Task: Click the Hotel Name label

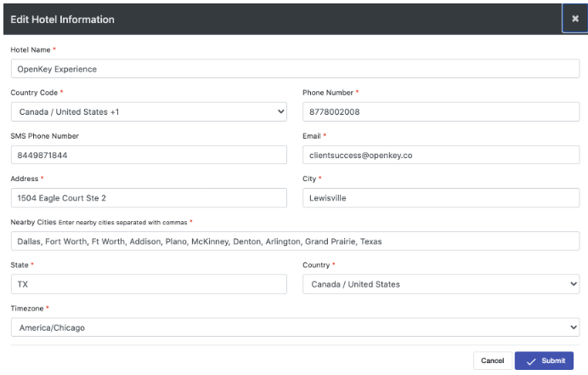Action: point(31,50)
